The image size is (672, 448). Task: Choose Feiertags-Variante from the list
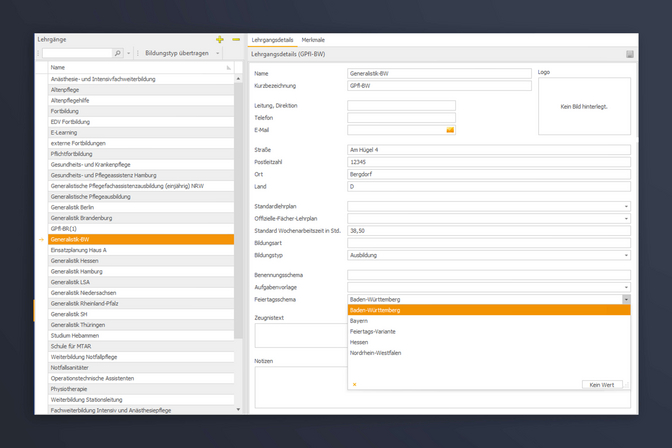[x=489, y=331]
